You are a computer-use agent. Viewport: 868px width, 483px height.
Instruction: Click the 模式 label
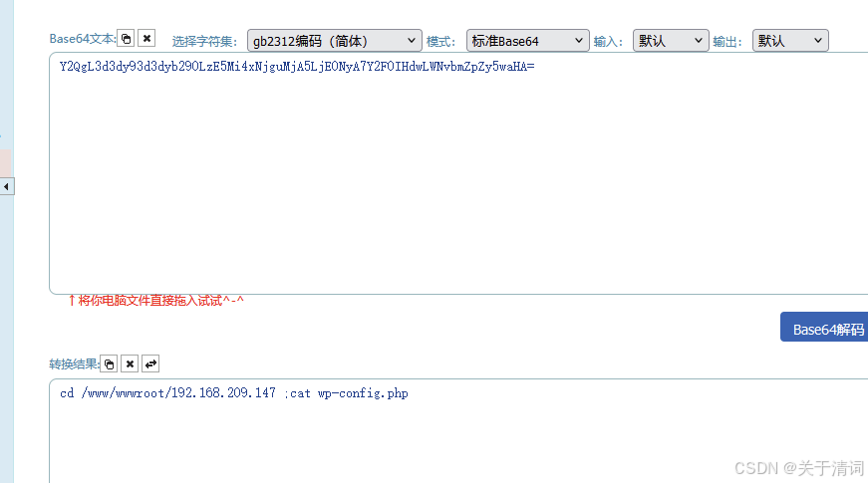(440, 42)
